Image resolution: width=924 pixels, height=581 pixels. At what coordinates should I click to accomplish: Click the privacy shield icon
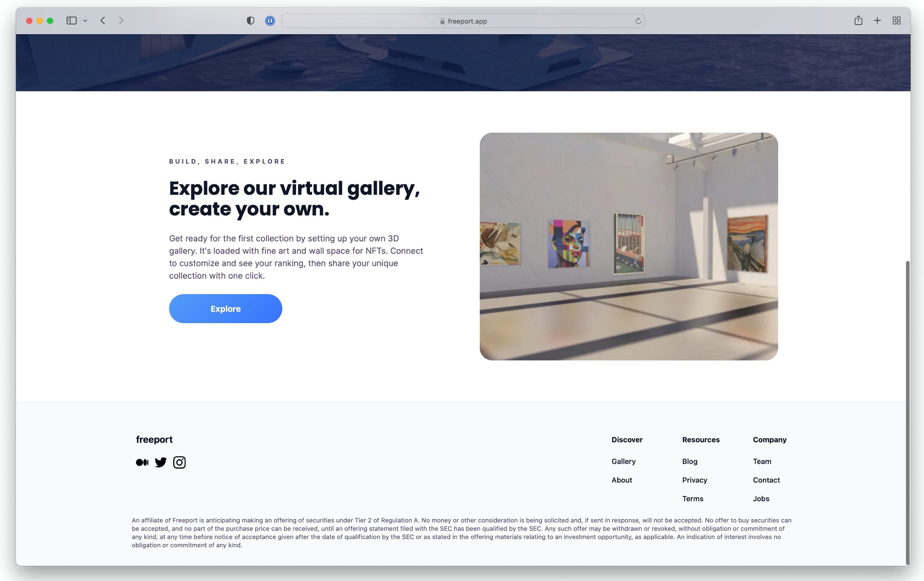click(250, 21)
